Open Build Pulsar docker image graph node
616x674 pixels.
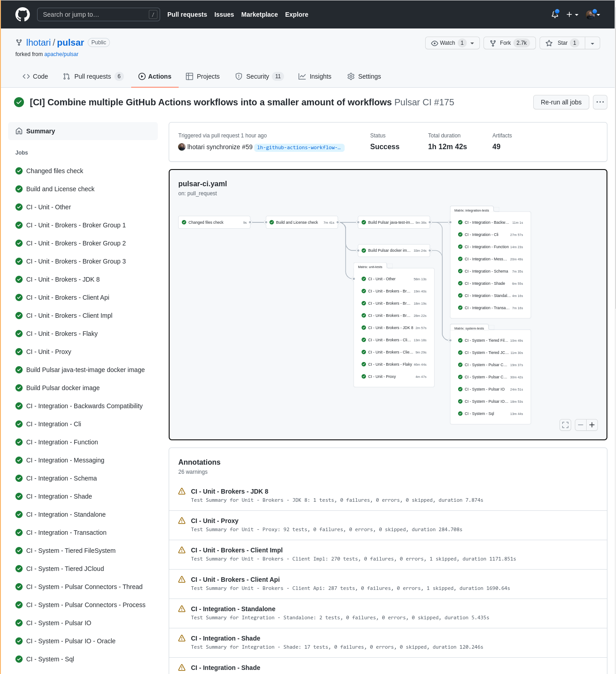pos(394,250)
